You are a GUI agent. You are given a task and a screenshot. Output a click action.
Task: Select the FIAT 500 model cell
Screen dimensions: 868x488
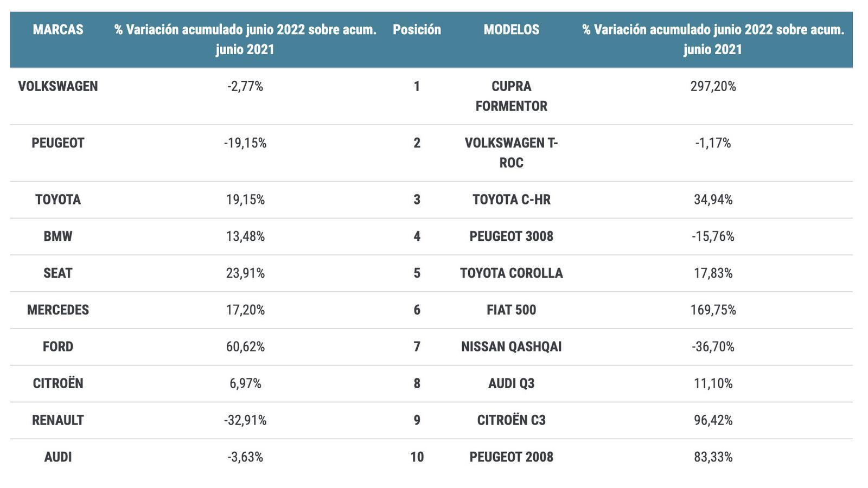pyautogui.click(x=512, y=310)
